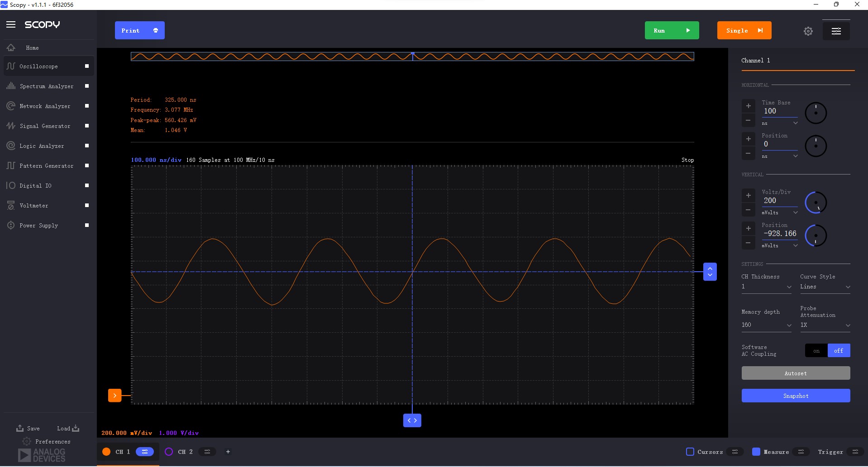The width and height of the screenshot is (868, 467).
Task: Turn Software AC Coupling on
Action: tap(816, 350)
